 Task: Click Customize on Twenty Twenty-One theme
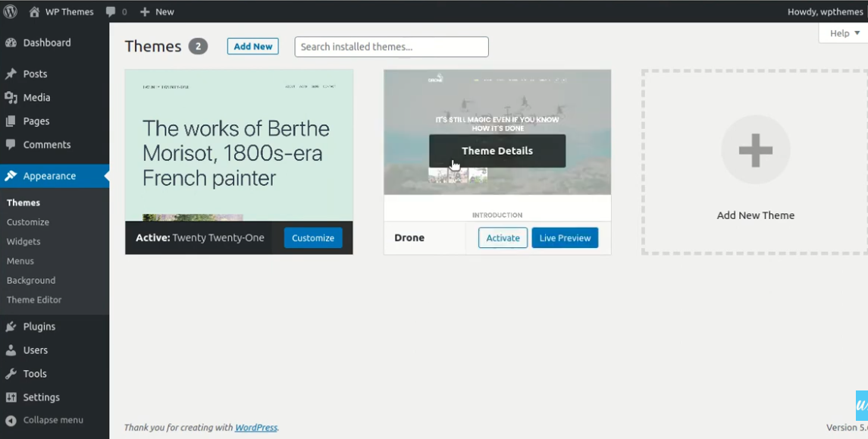[313, 238]
